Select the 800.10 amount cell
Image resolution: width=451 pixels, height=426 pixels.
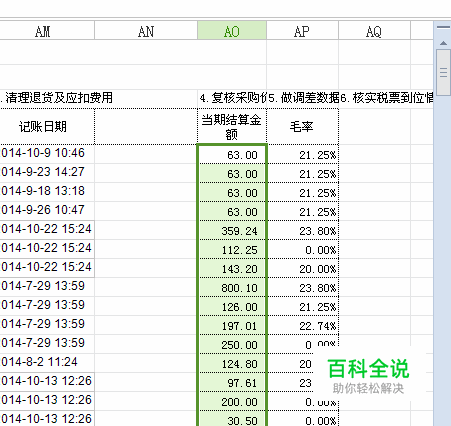tap(232, 287)
